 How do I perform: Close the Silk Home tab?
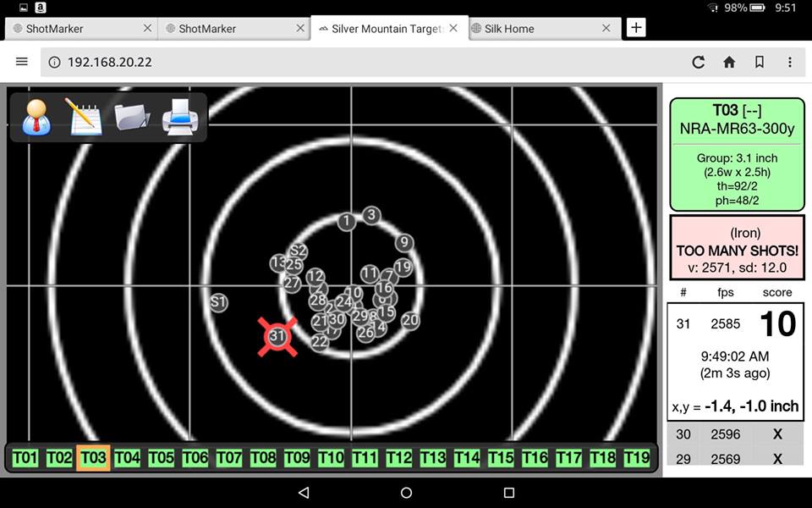tap(606, 28)
